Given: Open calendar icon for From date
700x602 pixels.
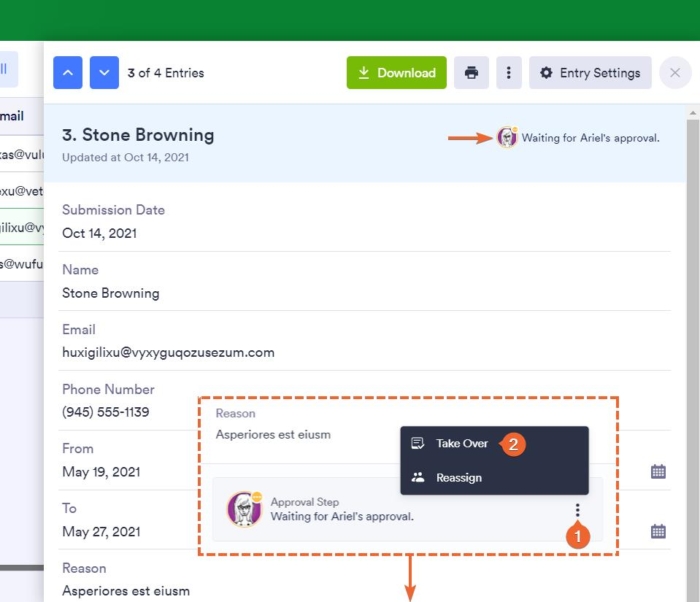Looking at the screenshot, I should 658,471.
